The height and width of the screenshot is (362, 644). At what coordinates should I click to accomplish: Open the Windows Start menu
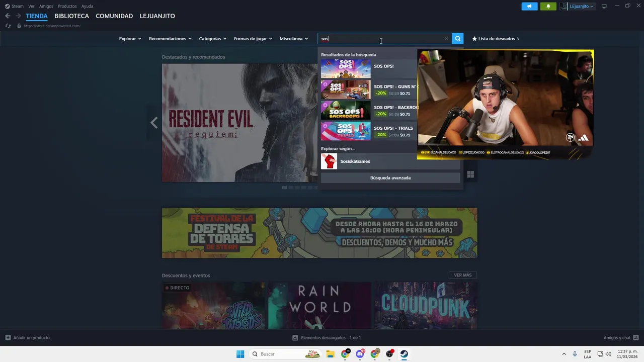click(x=240, y=354)
